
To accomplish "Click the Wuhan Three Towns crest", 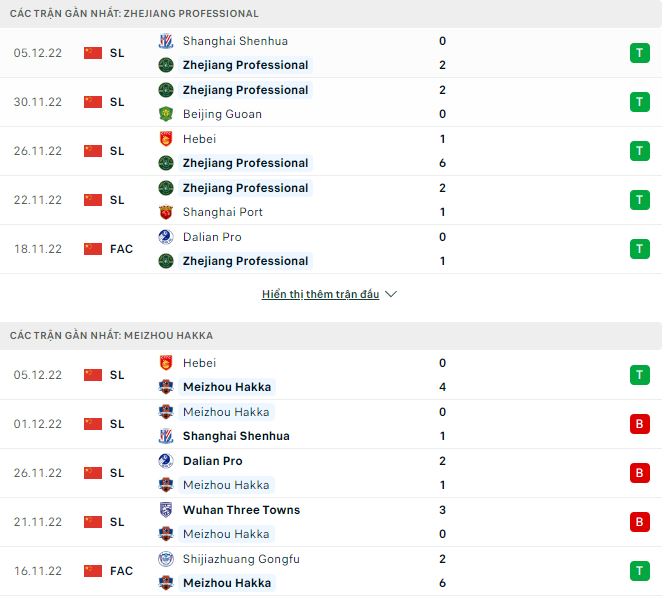I will [x=166, y=510].
